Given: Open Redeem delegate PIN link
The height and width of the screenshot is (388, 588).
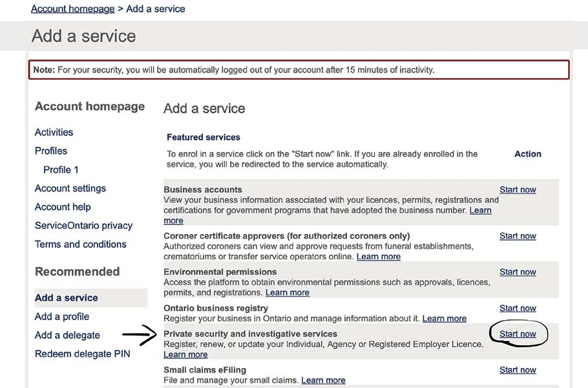Looking at the screenshot, I should tap(82, 354).
